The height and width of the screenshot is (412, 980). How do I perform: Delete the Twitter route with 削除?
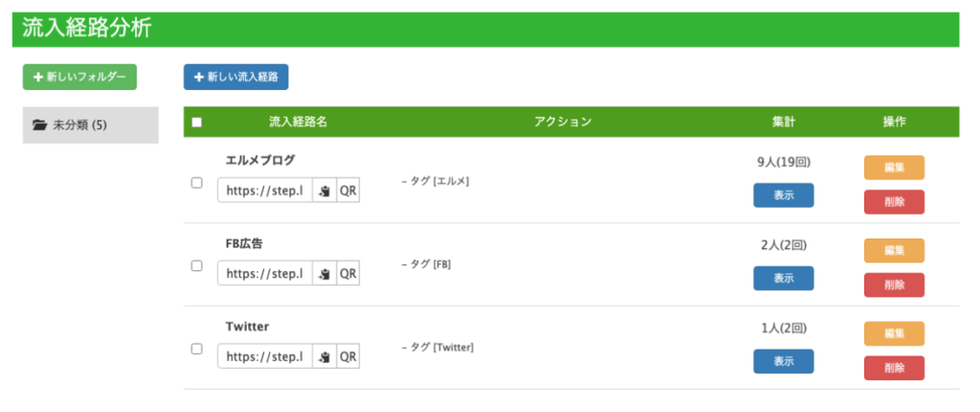coord(895,368)
